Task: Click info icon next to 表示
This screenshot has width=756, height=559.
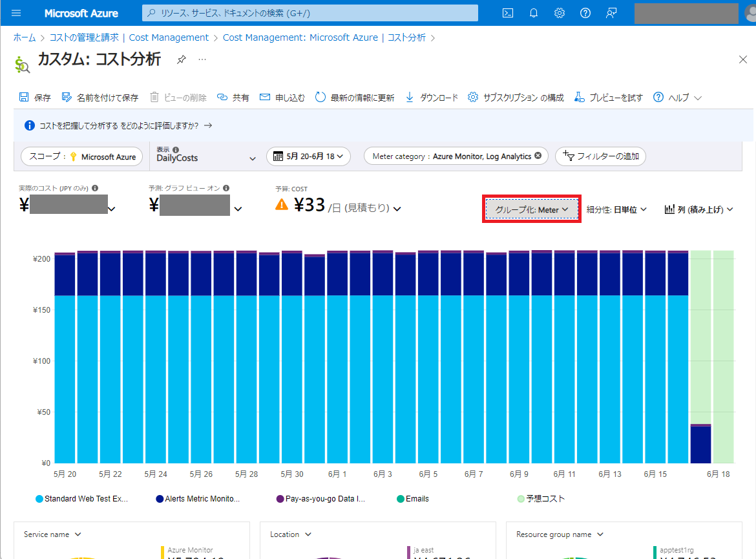Action: 176,149
